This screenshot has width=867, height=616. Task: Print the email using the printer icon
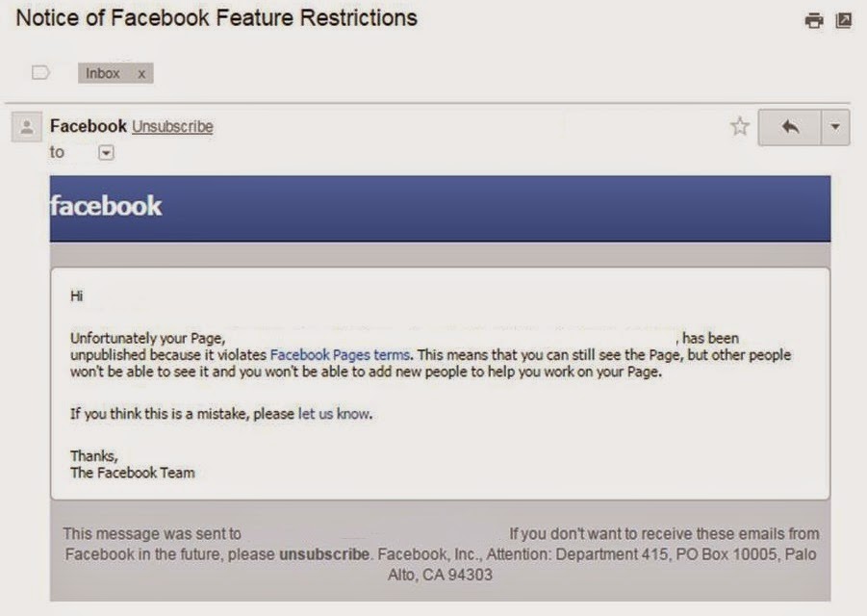pos(814,20)
